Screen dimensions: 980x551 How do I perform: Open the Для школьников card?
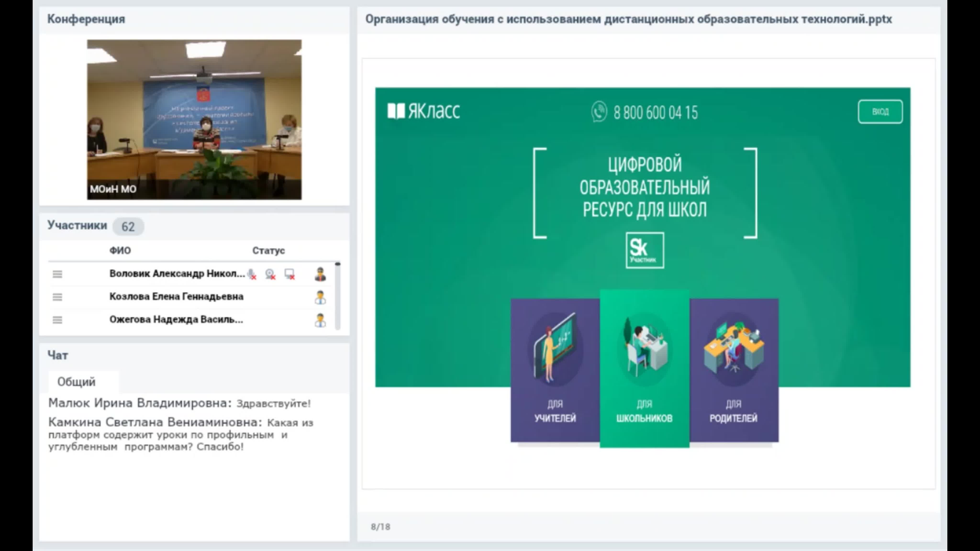(x=645, y=369)
